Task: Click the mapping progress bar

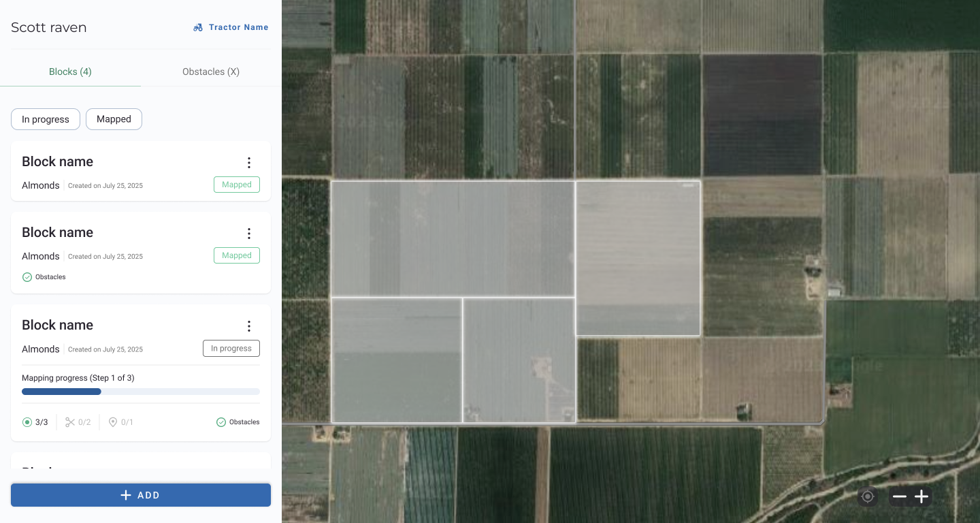Action: coord(141,392)
